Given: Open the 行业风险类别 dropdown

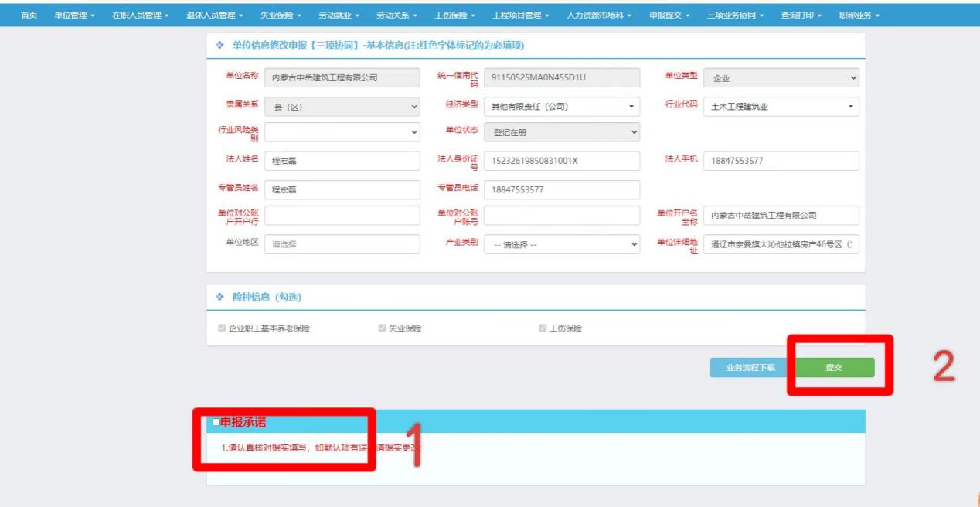Looking at the screenshot, I should pos(342,133).
